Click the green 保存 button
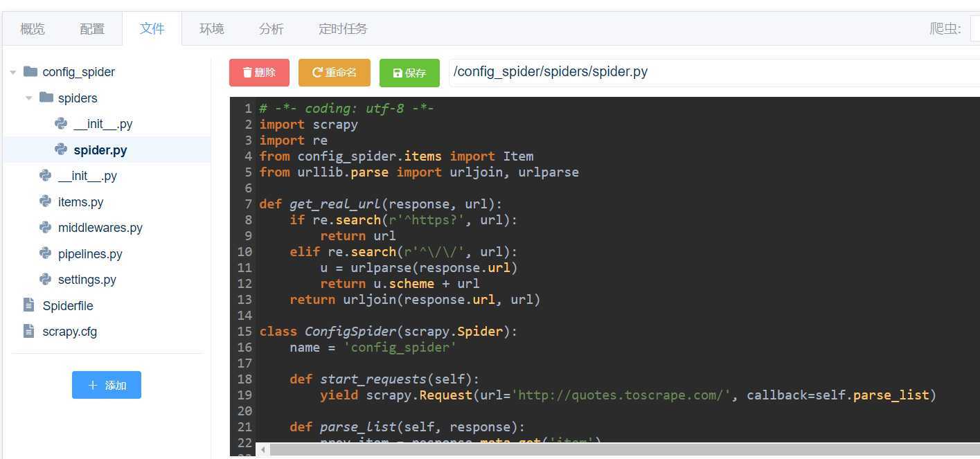Image resolution: width=980 pixels, height=459 pixels. [409, 73]
